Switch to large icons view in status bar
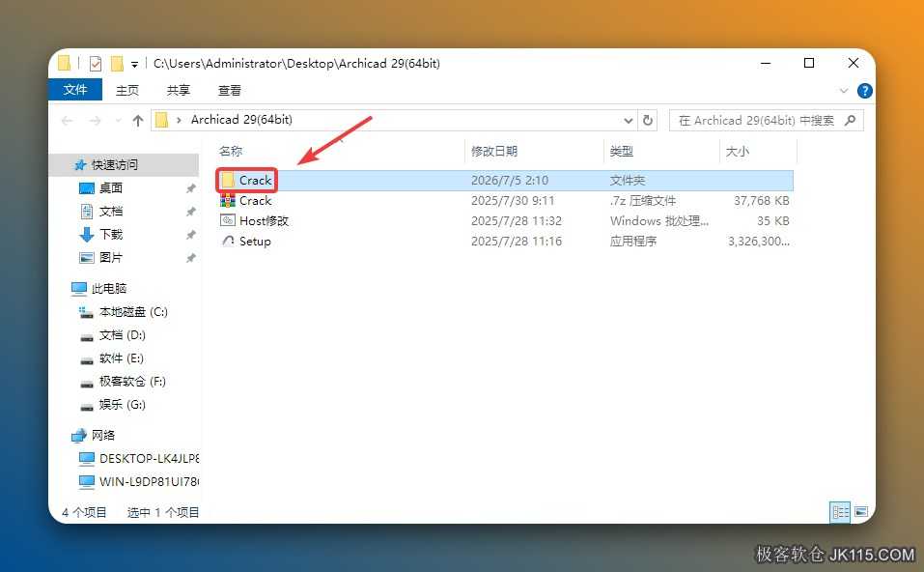The width and height of the screenshot is (924, 572). click(x=861, y=512)
